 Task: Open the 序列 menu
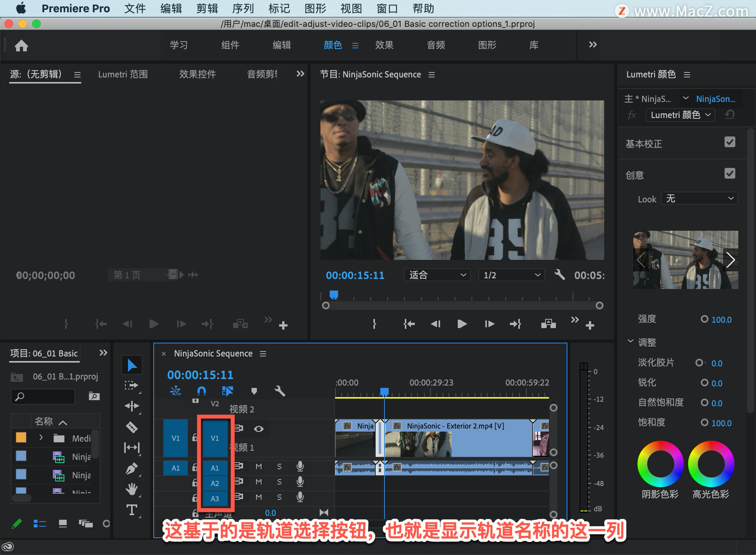[x=243, y=8]
